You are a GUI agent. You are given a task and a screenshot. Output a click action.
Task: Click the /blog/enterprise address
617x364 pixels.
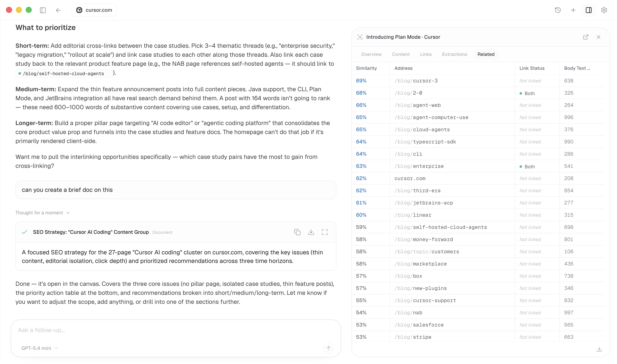tap(419, 166)
